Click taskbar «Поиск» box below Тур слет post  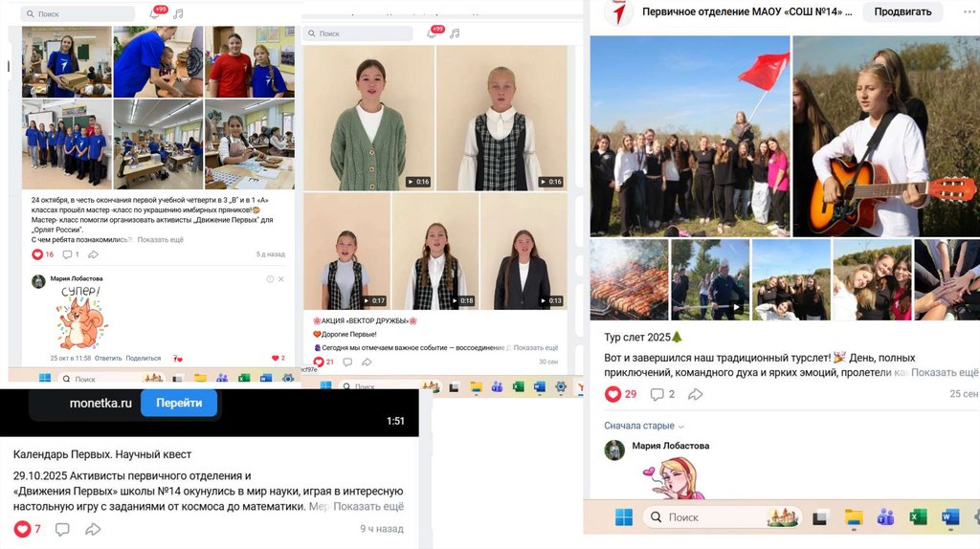722,517
